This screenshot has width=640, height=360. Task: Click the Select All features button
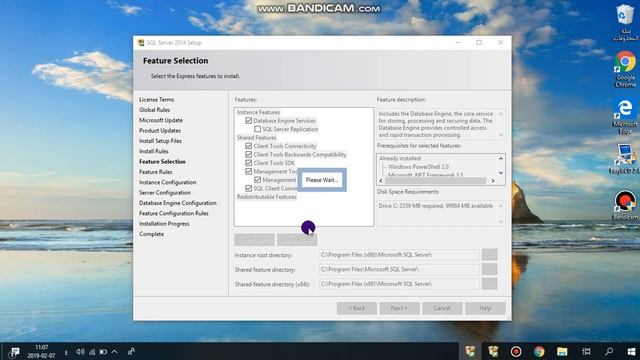pos(254,240)
